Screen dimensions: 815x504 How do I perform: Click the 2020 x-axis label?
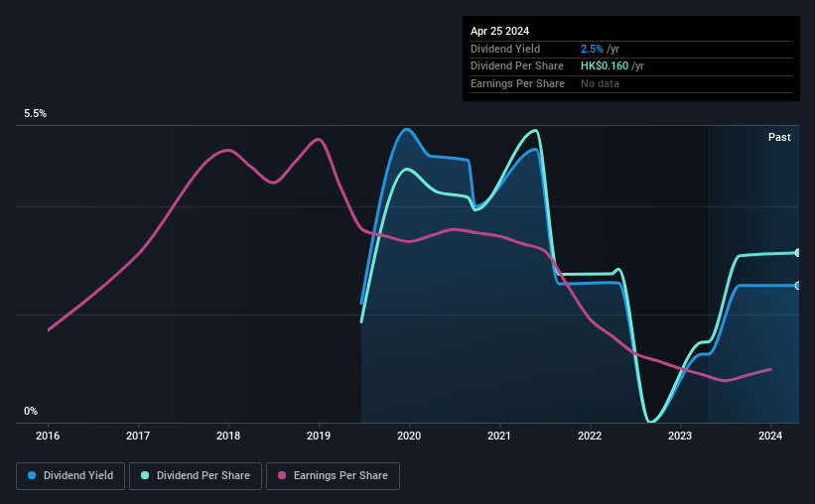pyautogui.click(x=409, y=436)
